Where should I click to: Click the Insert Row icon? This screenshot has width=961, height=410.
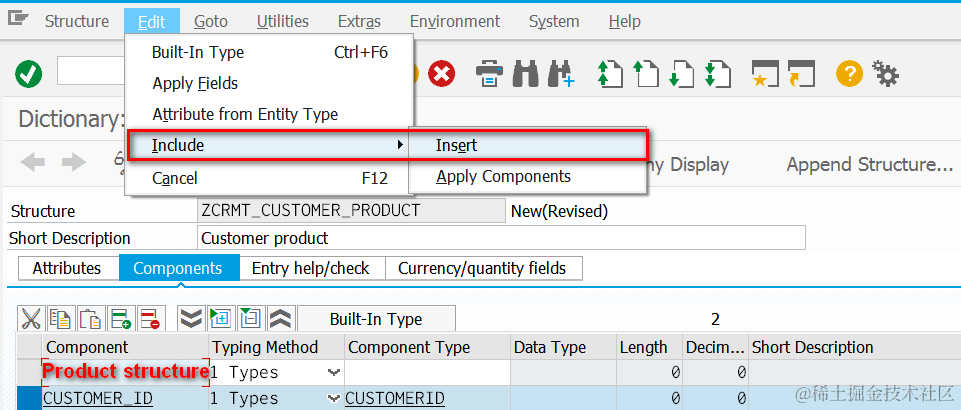(120, 319)
